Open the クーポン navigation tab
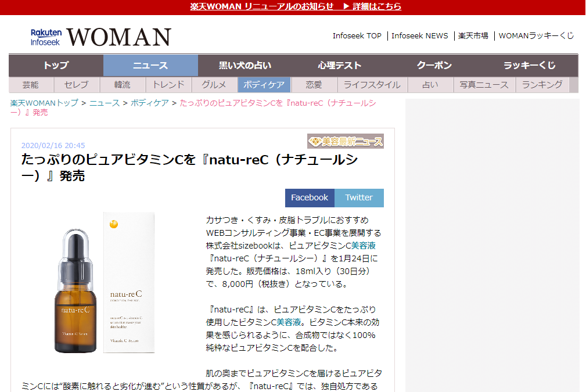 [x=434, y=65]
